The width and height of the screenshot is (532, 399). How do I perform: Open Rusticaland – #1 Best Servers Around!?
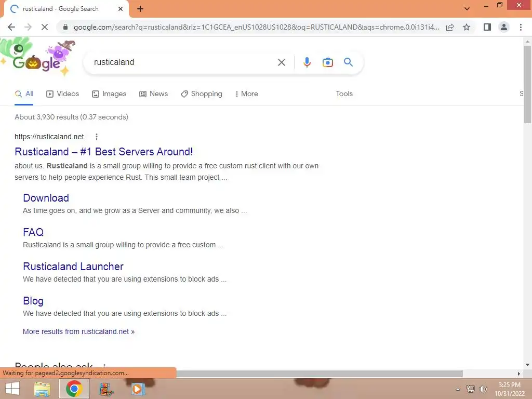104,152
